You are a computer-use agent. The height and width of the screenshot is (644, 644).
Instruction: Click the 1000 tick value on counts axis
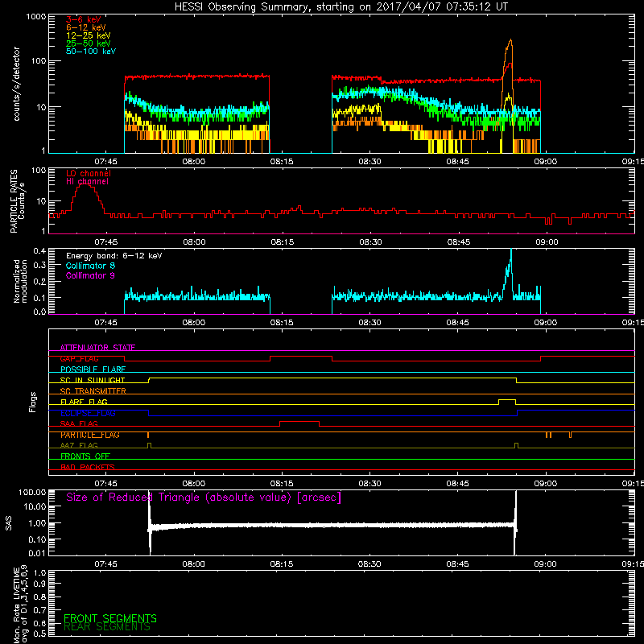coord(35,17)
